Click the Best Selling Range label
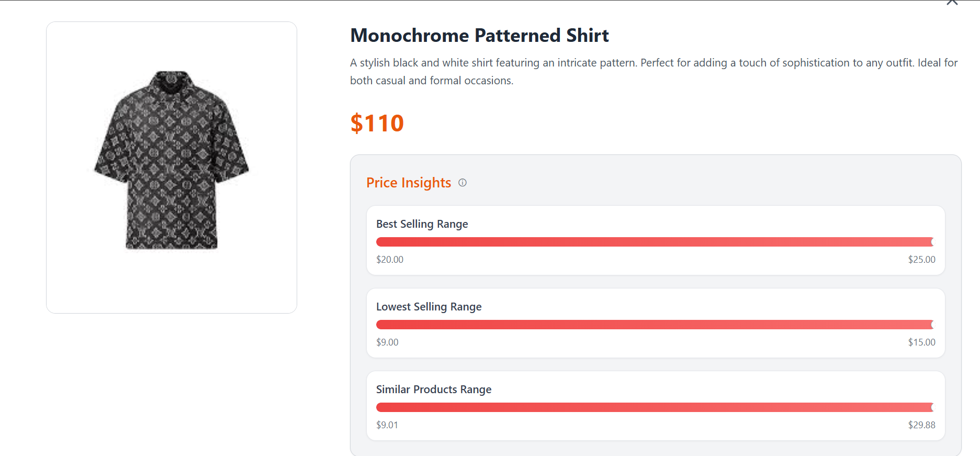The width and height of the screenshot is (980, 456). pos(422,224)
